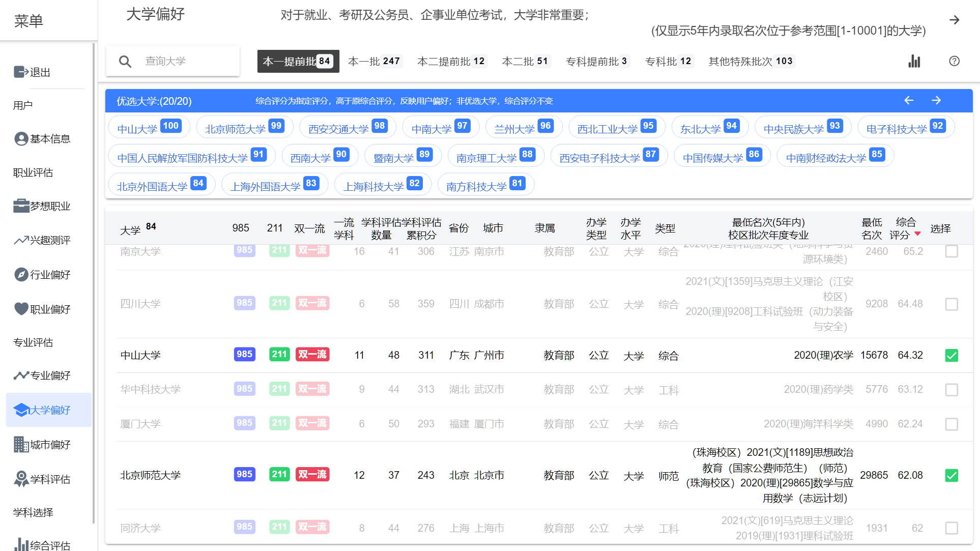The height and width of the screenshot is (551, 980).
Task: Click the right arrow in 优选大学 bar
Action: click(936, 100)
